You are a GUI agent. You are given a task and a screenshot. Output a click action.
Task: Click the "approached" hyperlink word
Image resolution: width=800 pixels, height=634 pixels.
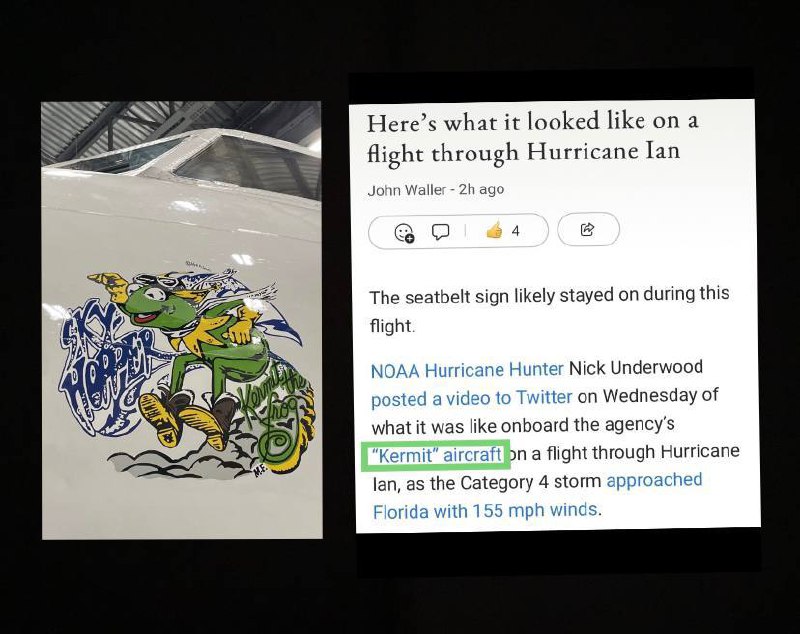(654, 480)
